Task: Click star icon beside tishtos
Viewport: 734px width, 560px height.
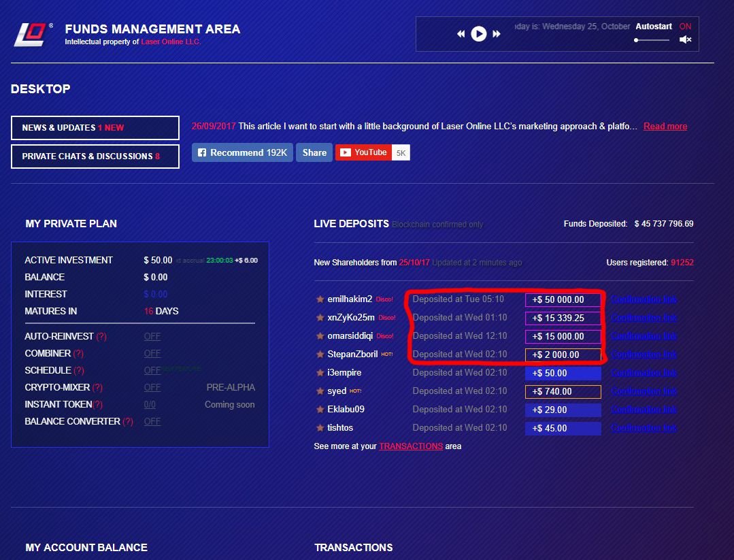Action: [x=320, y=428]
